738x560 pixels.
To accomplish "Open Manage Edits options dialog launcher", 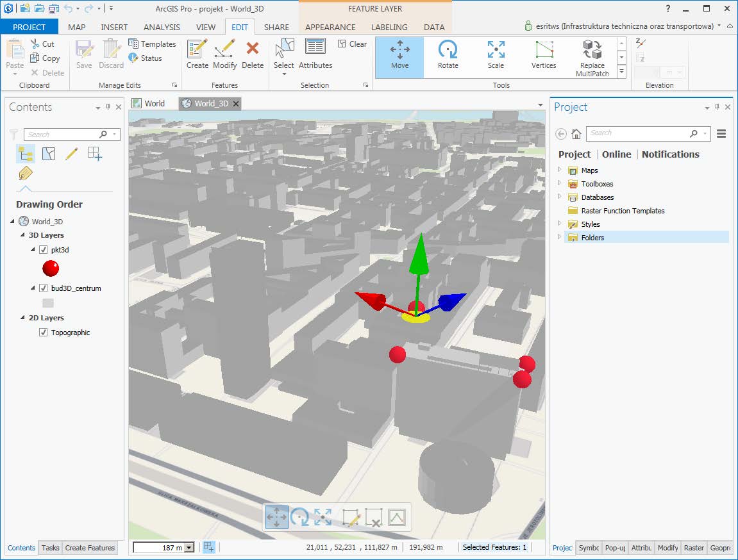I will (x=174, y=85).
